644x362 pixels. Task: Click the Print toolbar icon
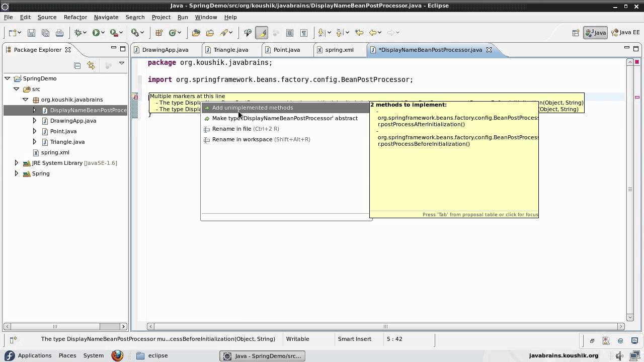(x=59, y=33)
